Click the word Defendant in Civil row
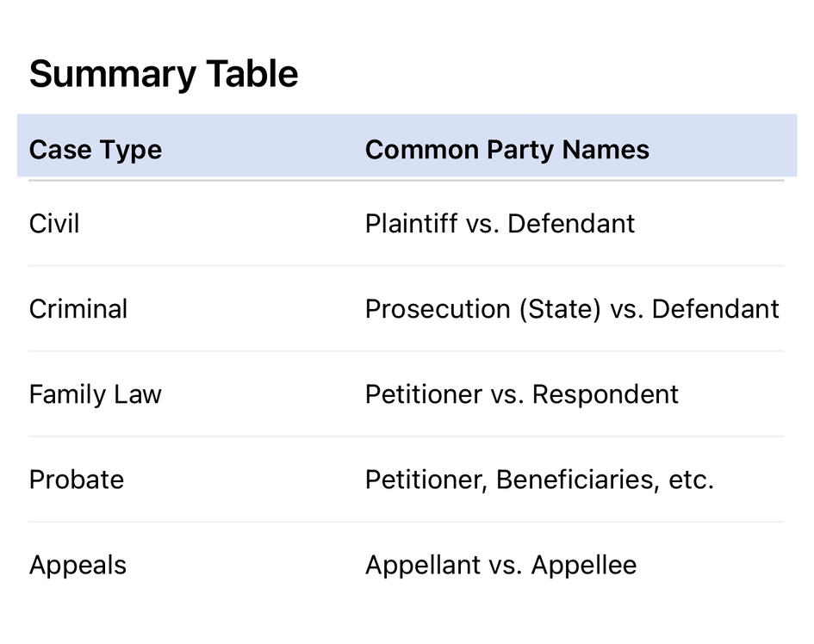814x644 pixels. pyautogui.click(x=571, y=224)
